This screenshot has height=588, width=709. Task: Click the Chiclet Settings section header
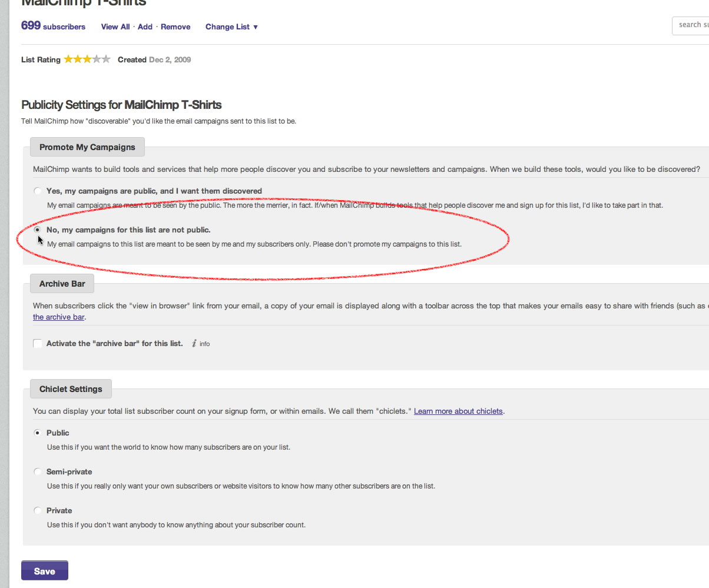[71, 389]
